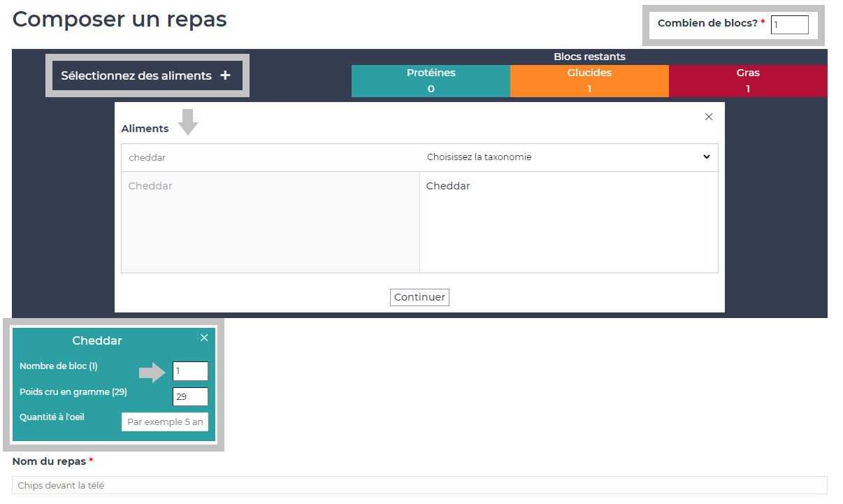Click the cheddar search box in Aliments
Viewport: 843px width, 504px height.
271,158
